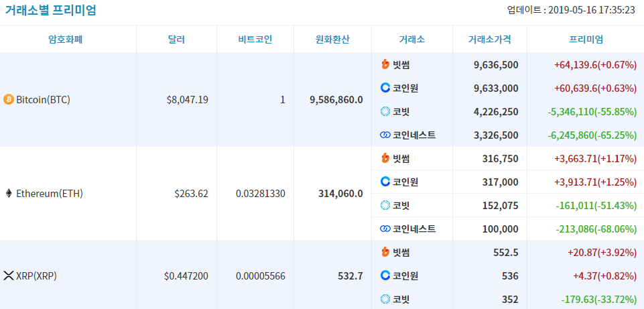Click the 거래소가격 column header

click(x=490, y=40)
